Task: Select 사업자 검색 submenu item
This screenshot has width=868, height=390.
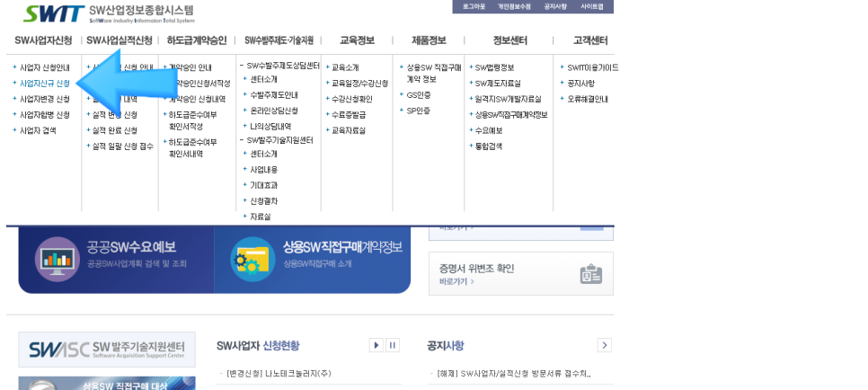Action: point(38,130)
